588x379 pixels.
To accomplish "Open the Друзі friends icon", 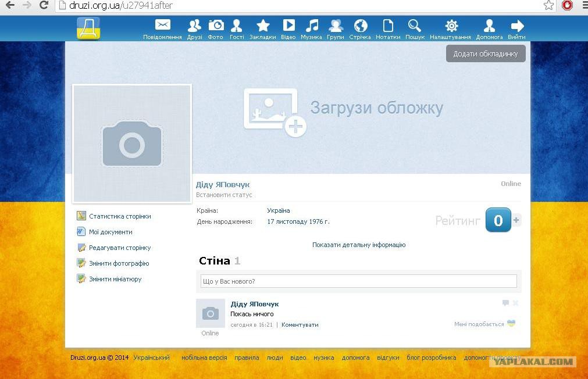I will pos(194,26).
